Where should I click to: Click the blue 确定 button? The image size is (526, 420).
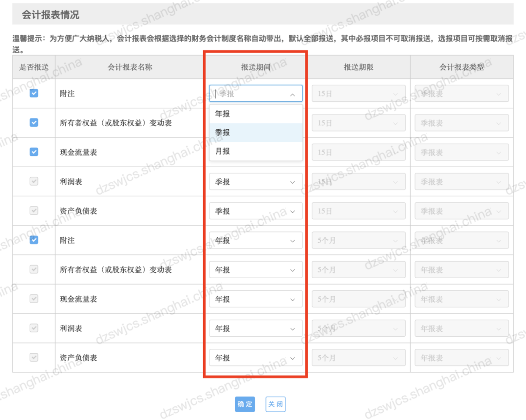(x=245, y=404)
